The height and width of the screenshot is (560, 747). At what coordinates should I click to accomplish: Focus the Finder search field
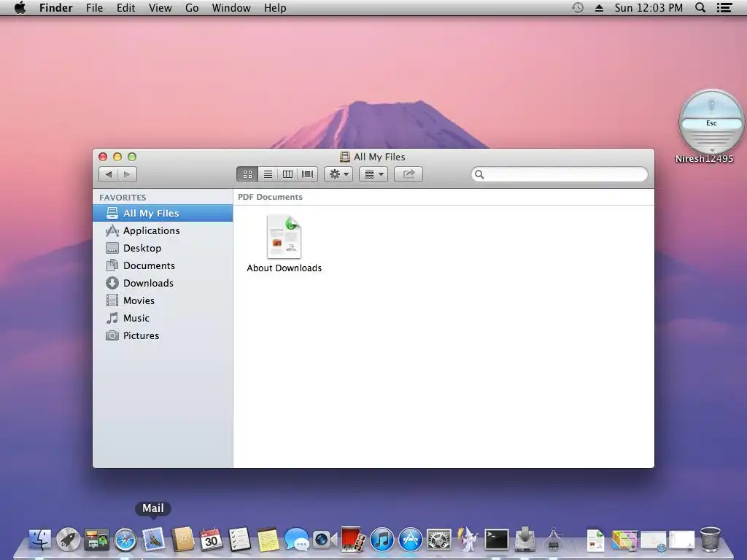560,174
